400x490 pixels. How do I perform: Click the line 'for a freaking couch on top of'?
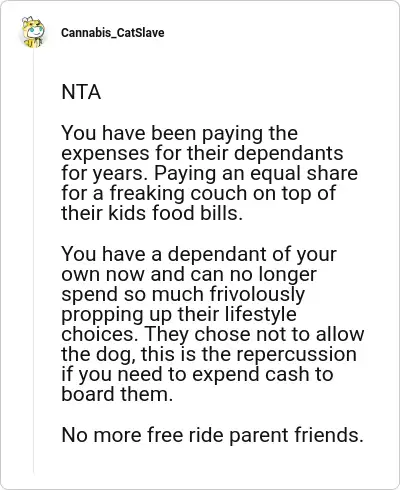pos(199,194)
